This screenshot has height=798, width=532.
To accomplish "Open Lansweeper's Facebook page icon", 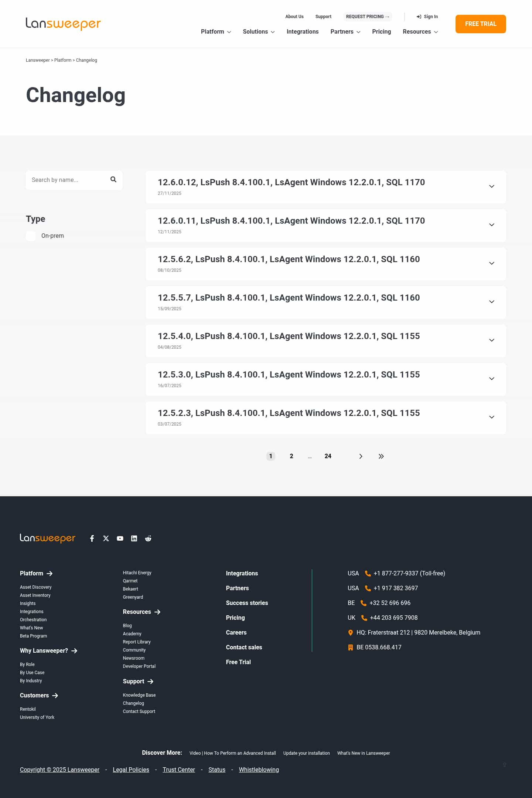I will pos(92,538).
